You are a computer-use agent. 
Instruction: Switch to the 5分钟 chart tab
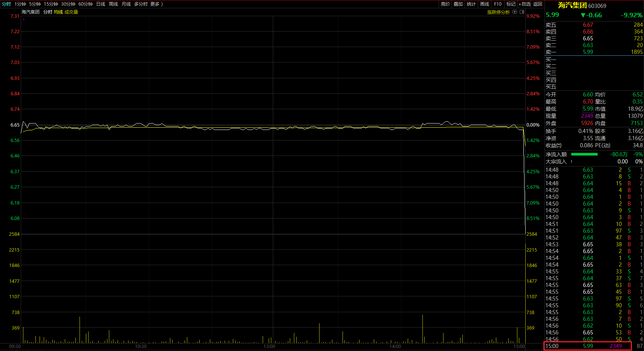click(x=35, y=4)
